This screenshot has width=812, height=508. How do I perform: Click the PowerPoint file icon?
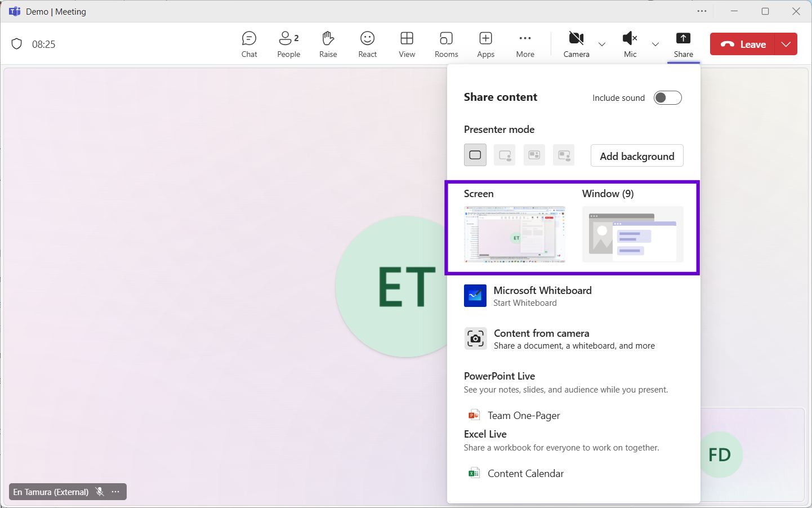[474, 415]
